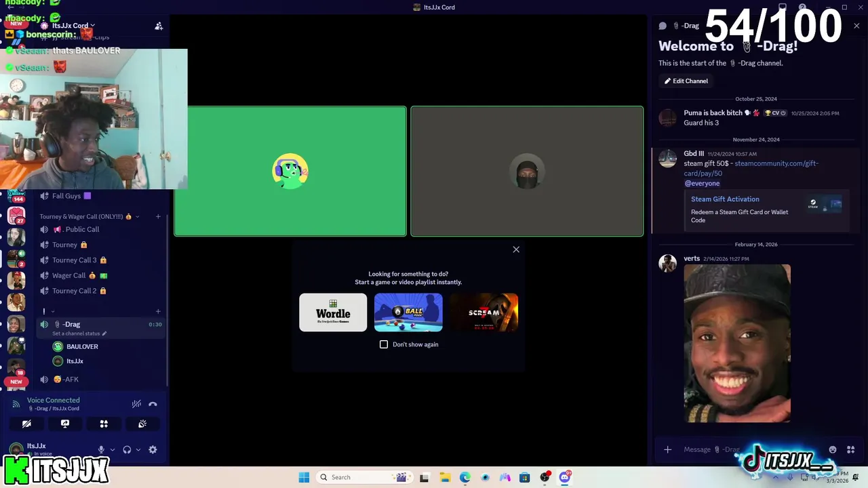Add channel to the "!" category
868x488 pixels.
pos(158,311)
